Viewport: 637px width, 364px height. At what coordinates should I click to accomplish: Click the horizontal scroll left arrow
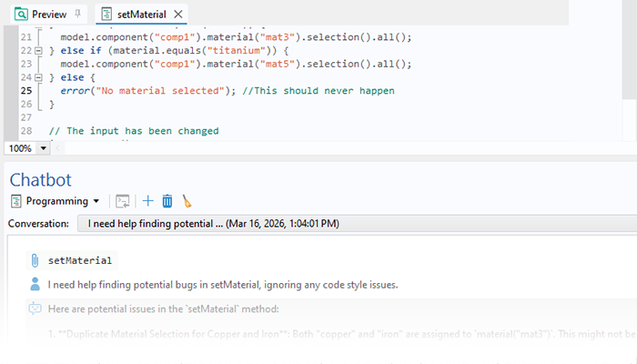click(x=57, y=148)
